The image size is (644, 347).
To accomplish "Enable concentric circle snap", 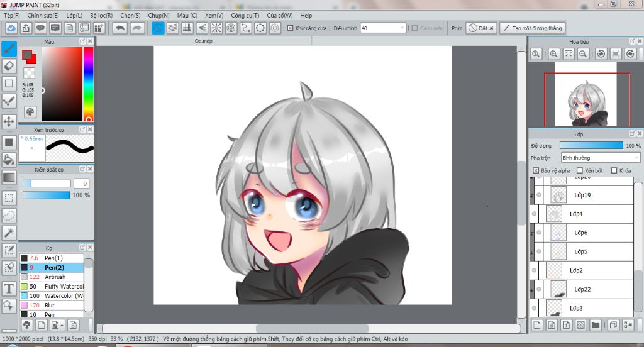I will pos(231,28).
